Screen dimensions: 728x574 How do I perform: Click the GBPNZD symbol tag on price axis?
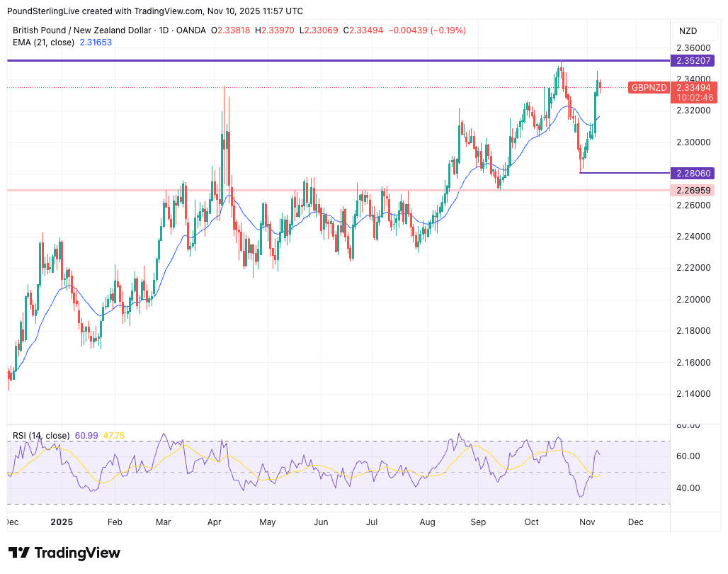point(649,87)
